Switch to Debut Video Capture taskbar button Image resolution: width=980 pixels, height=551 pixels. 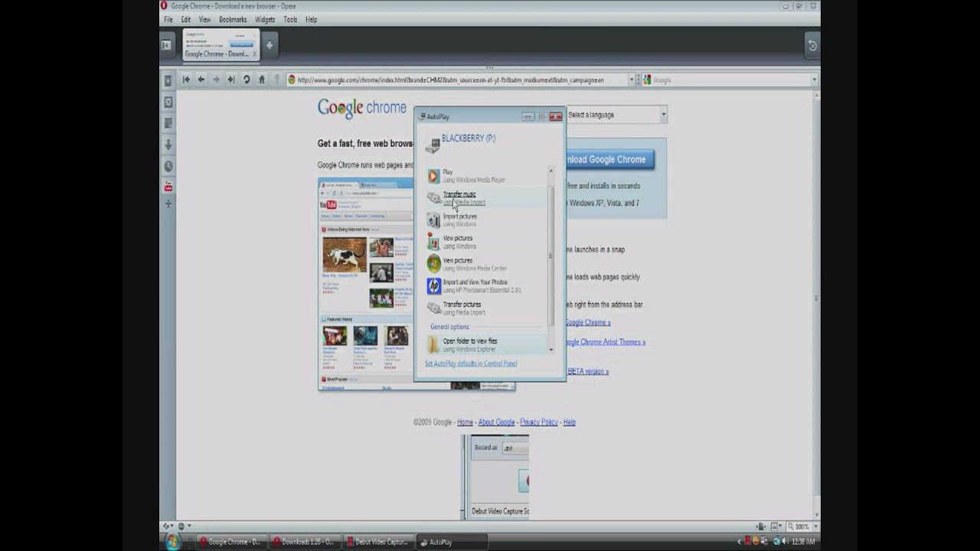pyautogui.click(x=378, y=542)
